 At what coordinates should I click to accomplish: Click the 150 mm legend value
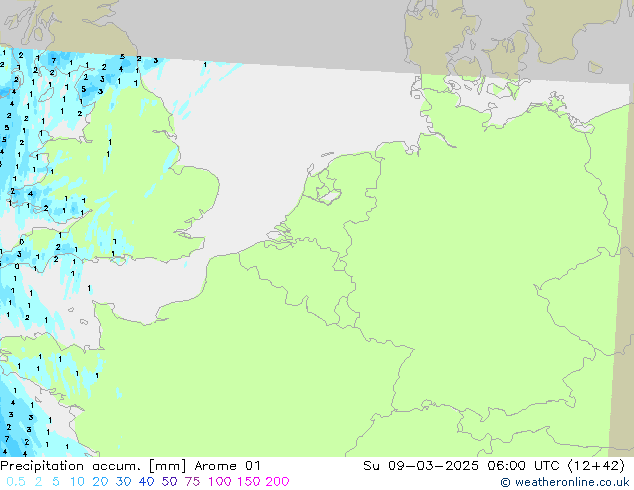(x=248, y=482)
